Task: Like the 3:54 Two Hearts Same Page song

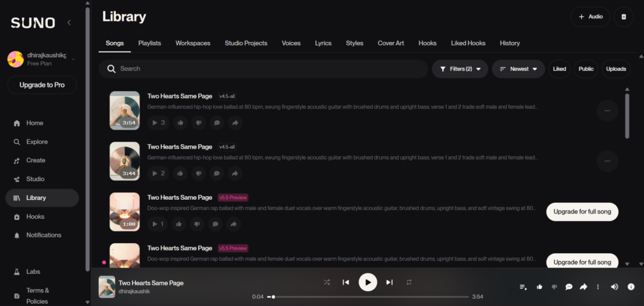Action: [x=180, y=123]
